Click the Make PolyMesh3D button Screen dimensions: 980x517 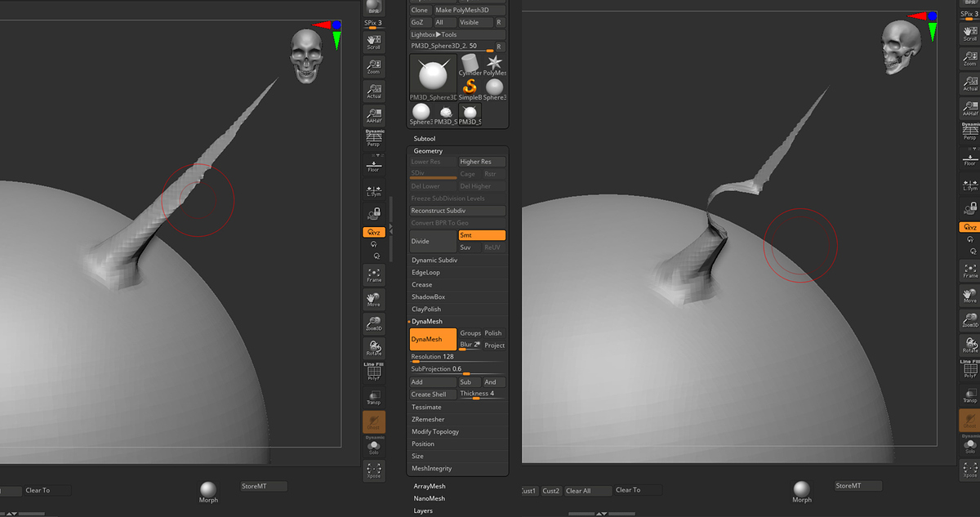(470, 11)
